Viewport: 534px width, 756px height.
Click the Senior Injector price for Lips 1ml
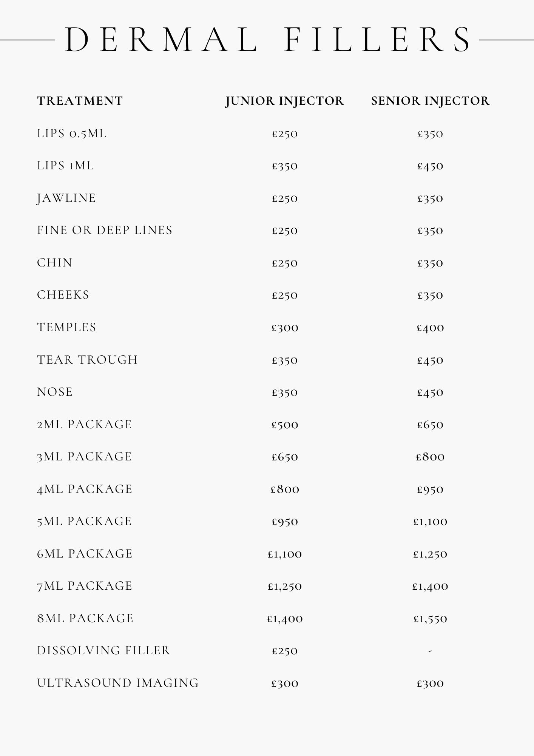[430, 166]
